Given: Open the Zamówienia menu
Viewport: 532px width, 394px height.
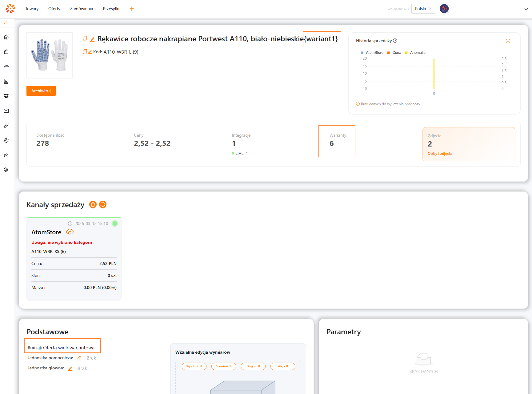Looking at the screenshot, I should click(x=81, y=9).
